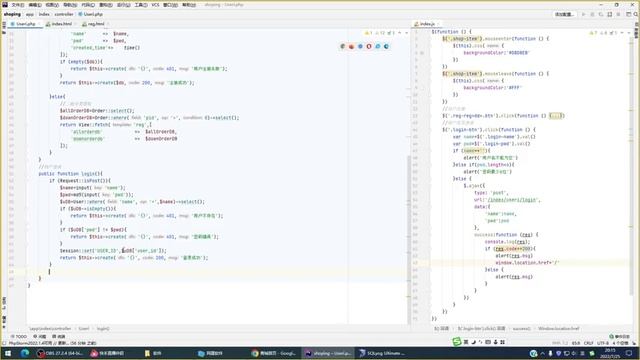
Task: Open in Firefox browser icon in editor
Action: click(x=351, y=47)
